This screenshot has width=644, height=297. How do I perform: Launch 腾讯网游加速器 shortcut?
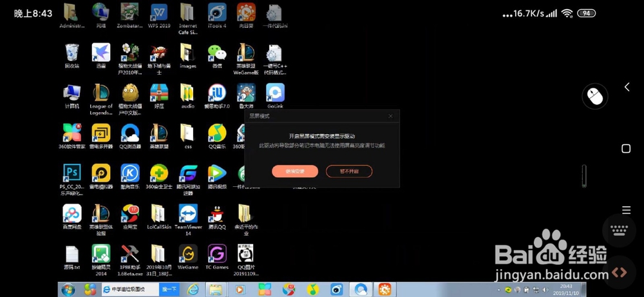[187, 180]
